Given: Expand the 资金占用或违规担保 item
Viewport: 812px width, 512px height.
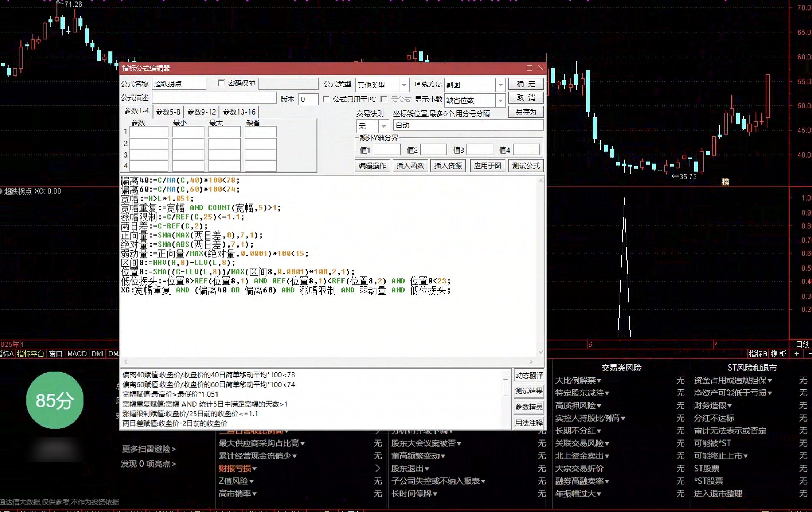Looking at the screenshot, I should [x=733, y=380].
